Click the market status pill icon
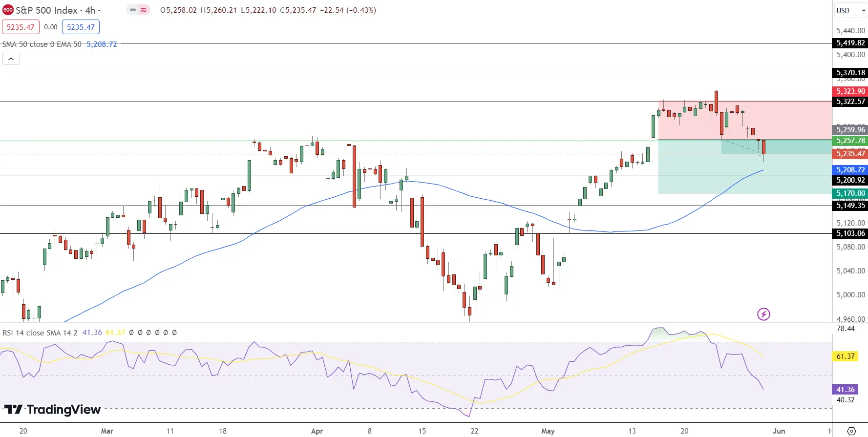This screenshot has height=437, width=868. (138, 10)
